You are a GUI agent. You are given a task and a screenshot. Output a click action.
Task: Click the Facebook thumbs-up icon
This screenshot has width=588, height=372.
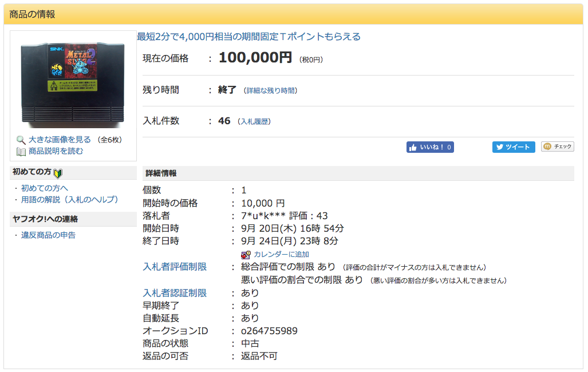413,147
